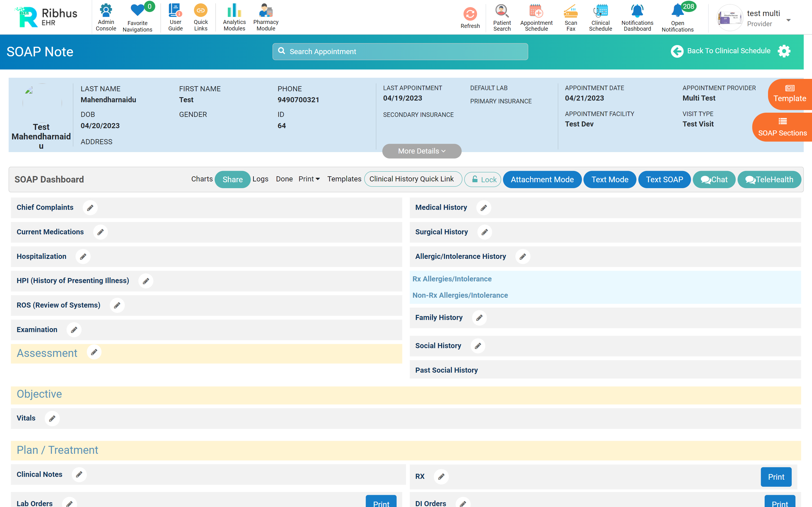The image size is (812, 507).
Task: Open the Print dropdown in SOAP Dashboard
Action: 308,179
